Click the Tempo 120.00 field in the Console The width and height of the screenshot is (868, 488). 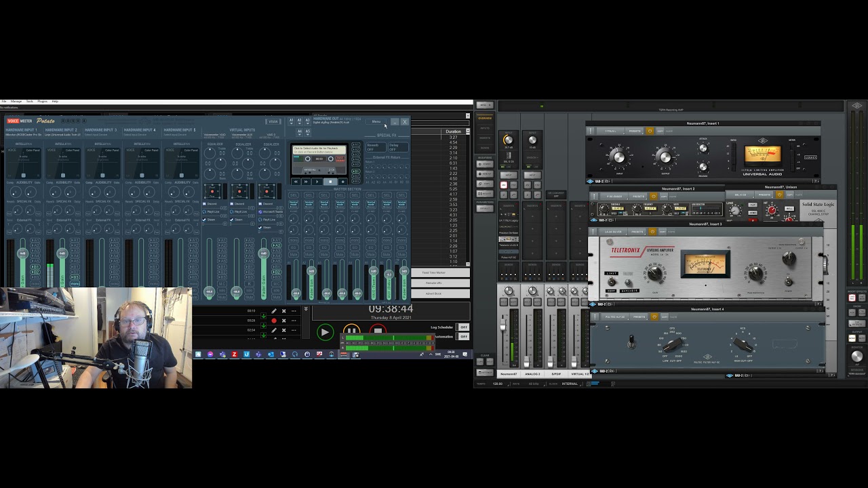coord(498,384)
